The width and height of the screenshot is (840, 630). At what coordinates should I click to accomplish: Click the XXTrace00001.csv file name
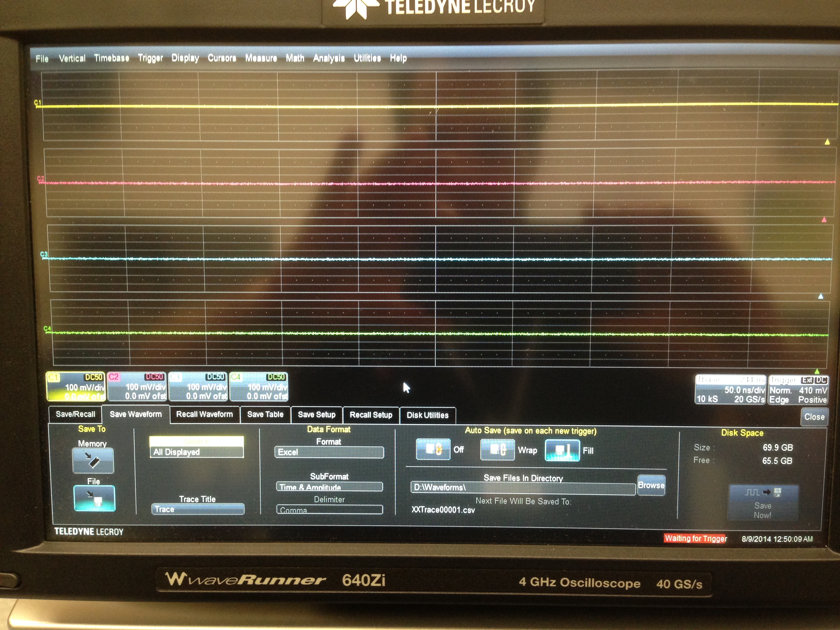[x=443, y=510]
